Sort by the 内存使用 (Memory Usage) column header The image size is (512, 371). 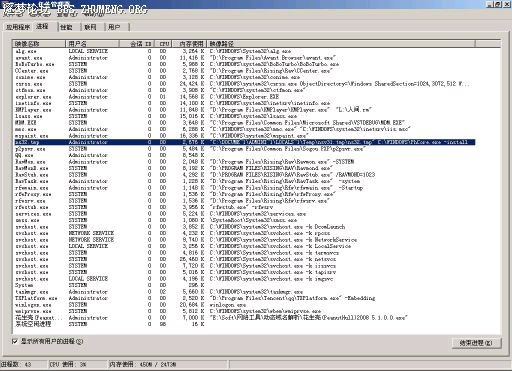(x=189, y=44)
